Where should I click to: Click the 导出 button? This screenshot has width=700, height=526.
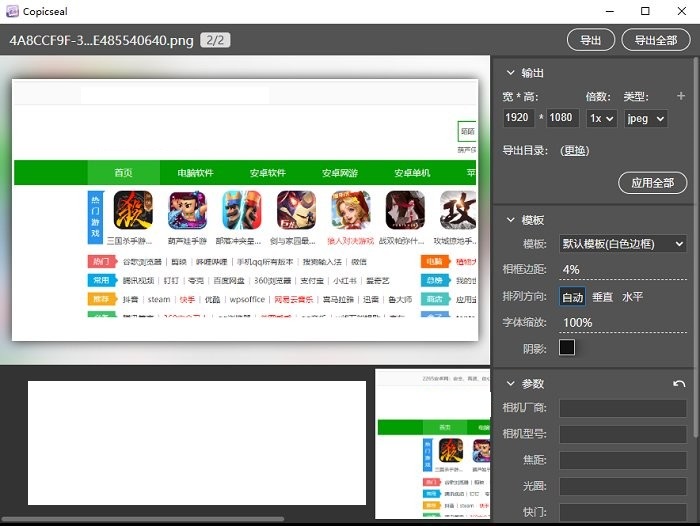point(591,40)
